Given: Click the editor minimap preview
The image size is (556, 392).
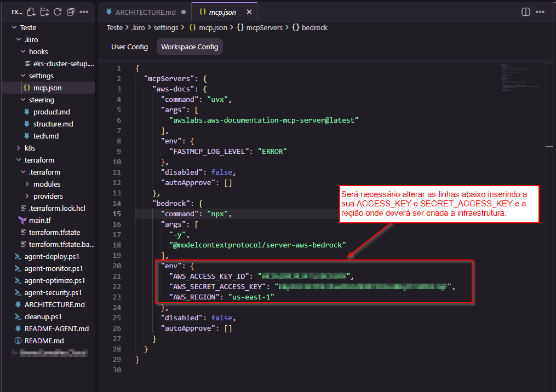Looking at the screenshot, I should (519, 80).
